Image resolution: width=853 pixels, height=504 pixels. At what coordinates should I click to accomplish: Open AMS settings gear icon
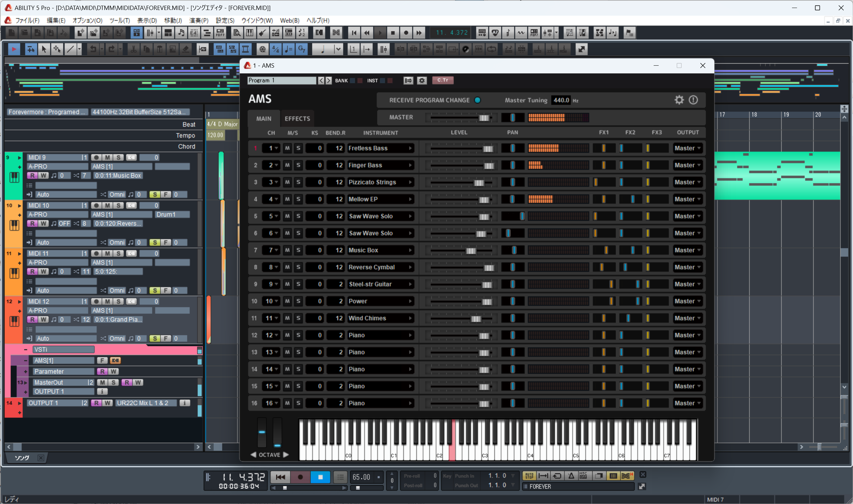[x=679, y=100]
